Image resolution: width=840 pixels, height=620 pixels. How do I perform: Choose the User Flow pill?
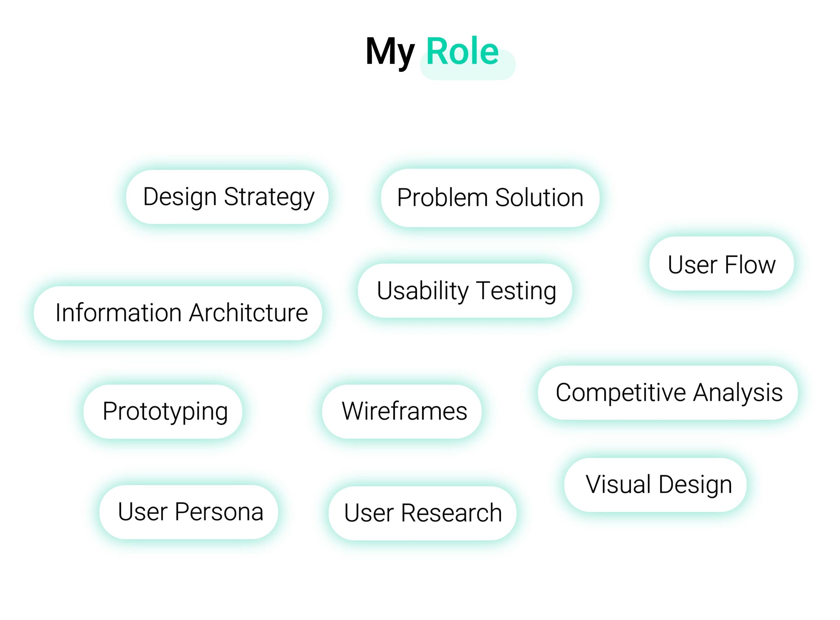coord(722,264)
